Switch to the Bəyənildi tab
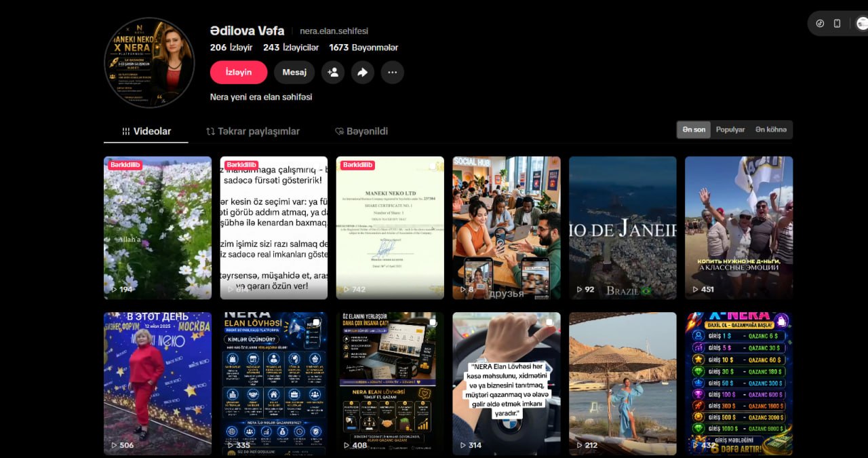The height and width of the screenshot is (458, 868). pyautogui.click(x=361, y=131)
